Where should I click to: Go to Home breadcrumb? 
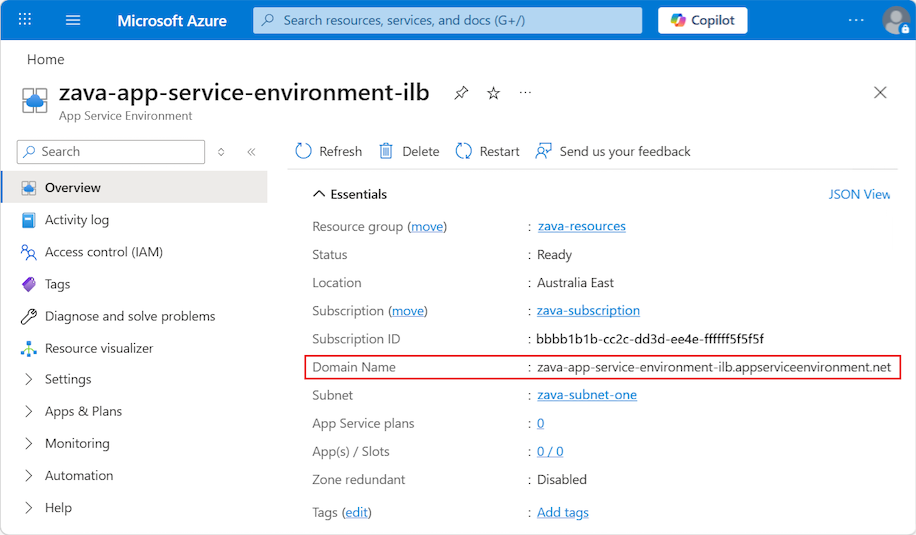(46, 60)
